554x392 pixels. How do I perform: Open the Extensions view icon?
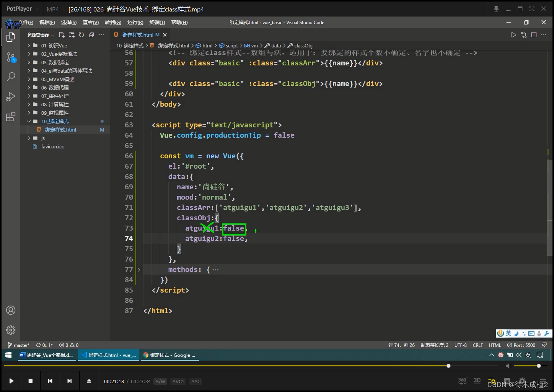(11, 117)
